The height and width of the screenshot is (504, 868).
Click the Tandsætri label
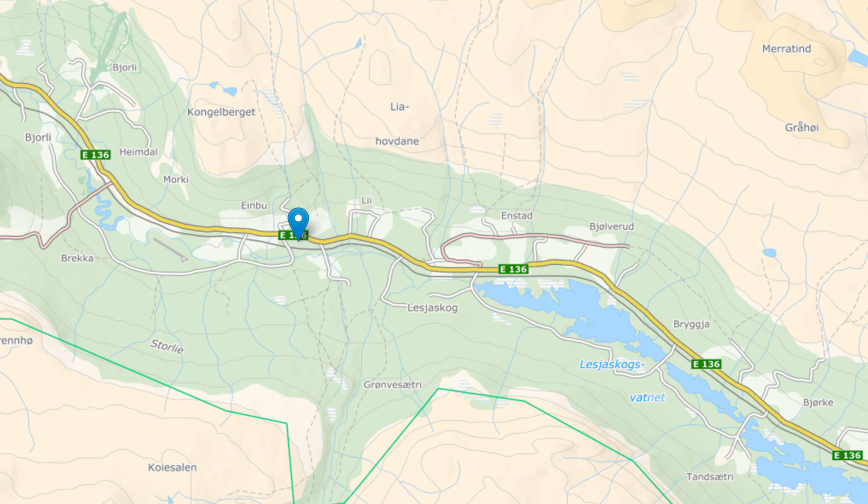(710, 477)
